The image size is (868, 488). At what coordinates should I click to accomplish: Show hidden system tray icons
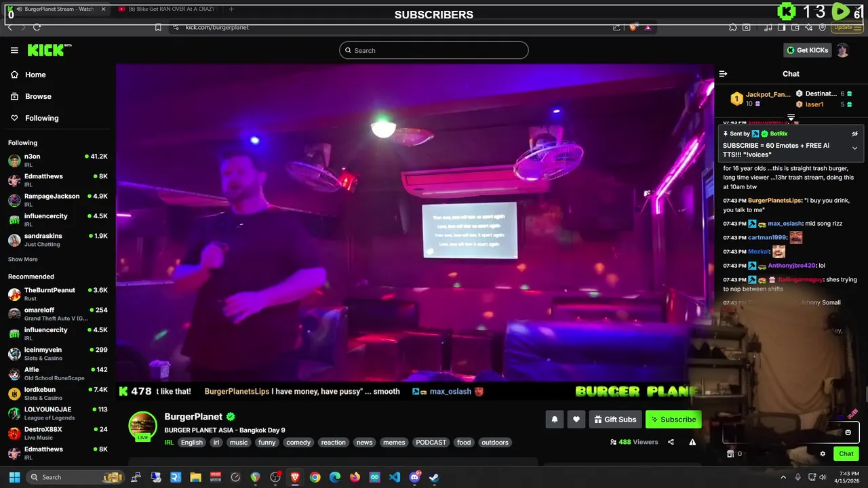[783, 477]
